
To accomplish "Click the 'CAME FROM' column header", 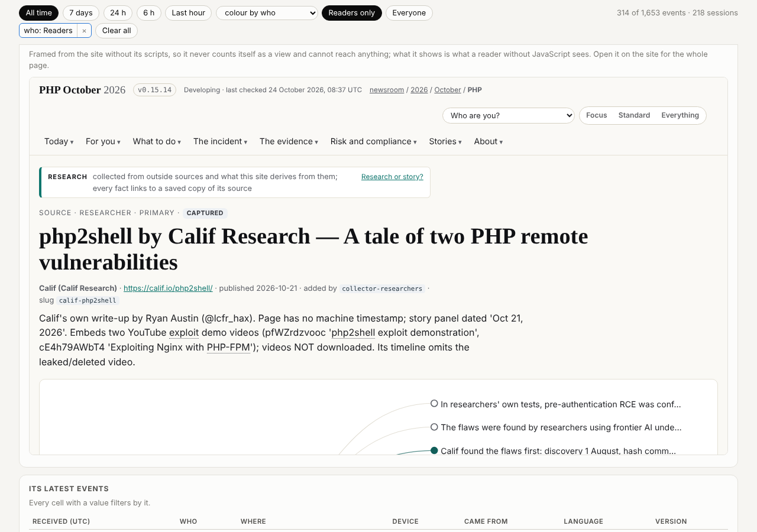I will pos(486,521).
